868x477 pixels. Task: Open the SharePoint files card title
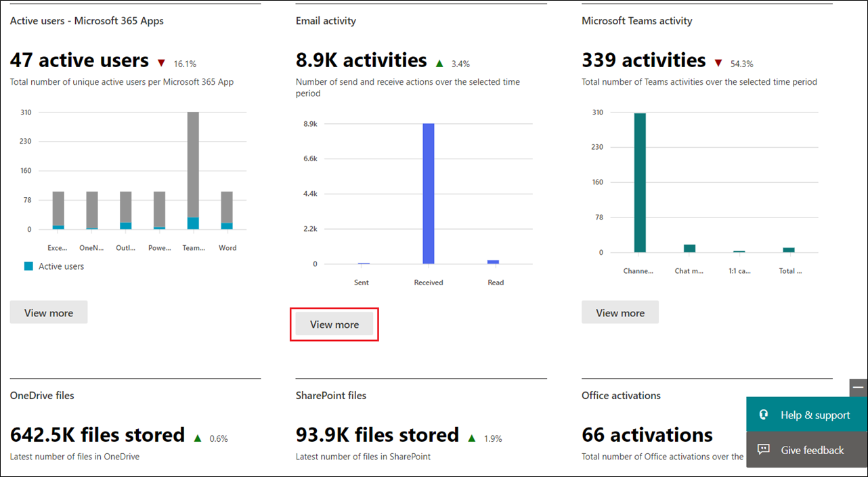pyautogui.click(x=331, y=395)
